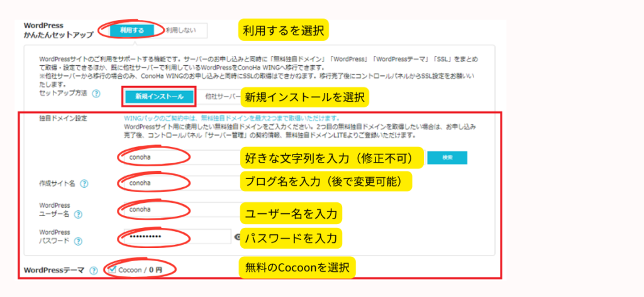Select the 利用しない option
The width and height of the screenshot is (644, 297).
point(180,30)
